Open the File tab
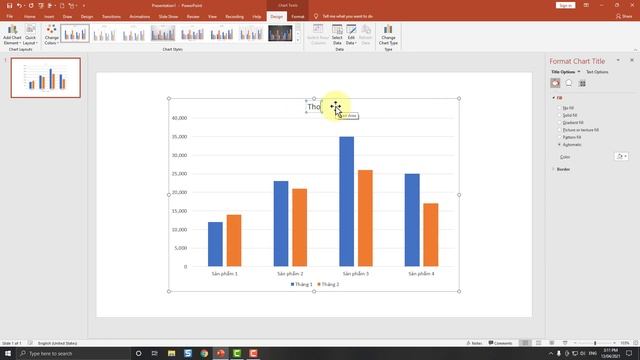 pyautogui.click(x=10, y=17)
